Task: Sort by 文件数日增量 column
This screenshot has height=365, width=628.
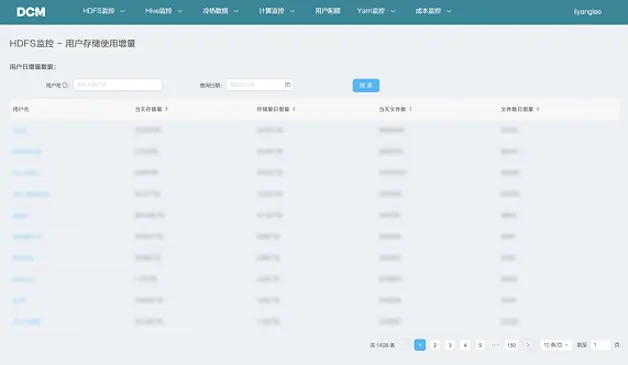Action: click(538, 109)
